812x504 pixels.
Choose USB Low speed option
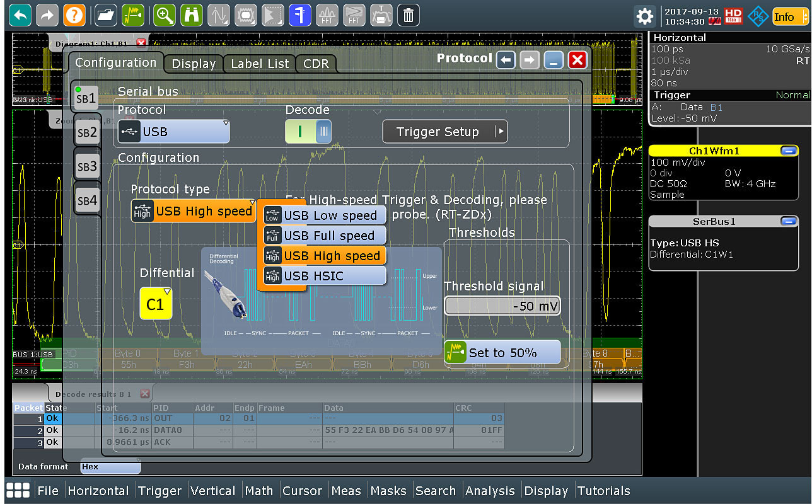point(325,215)
